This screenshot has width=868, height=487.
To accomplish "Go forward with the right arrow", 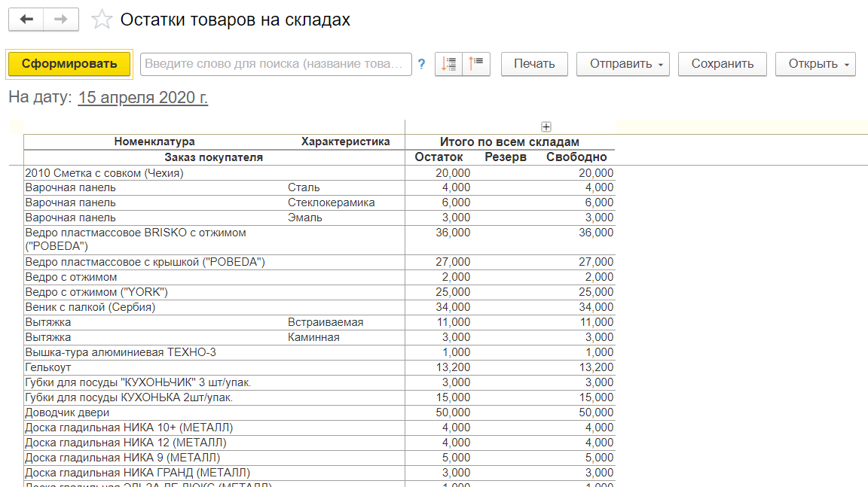I will (x=61, y=20).
